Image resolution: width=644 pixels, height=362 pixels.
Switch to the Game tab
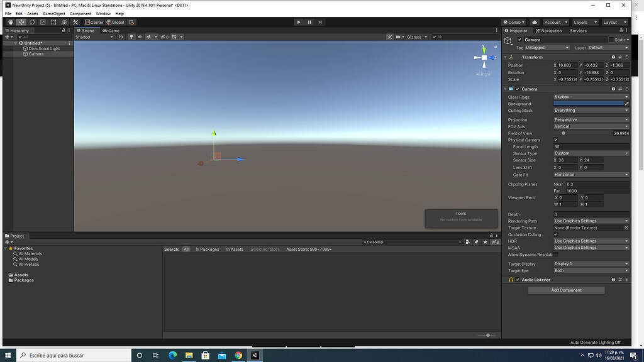click(x=110, y=30)
